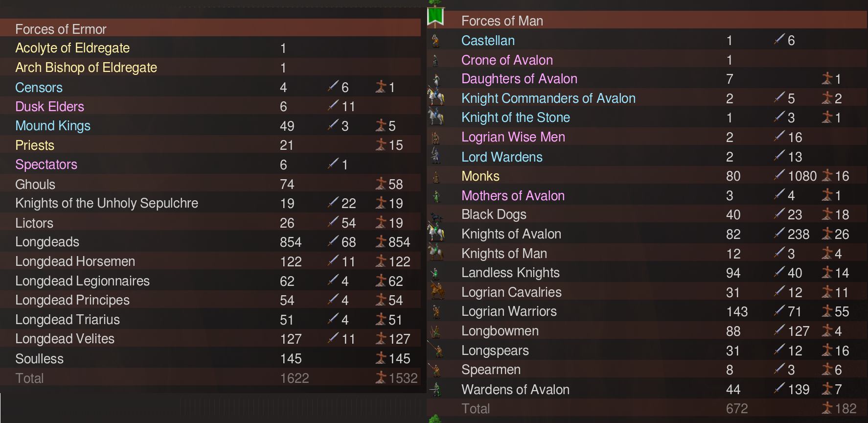Click the casualty icon in the Longdeads row
The image size is (868, 423).
pos(381,241)
